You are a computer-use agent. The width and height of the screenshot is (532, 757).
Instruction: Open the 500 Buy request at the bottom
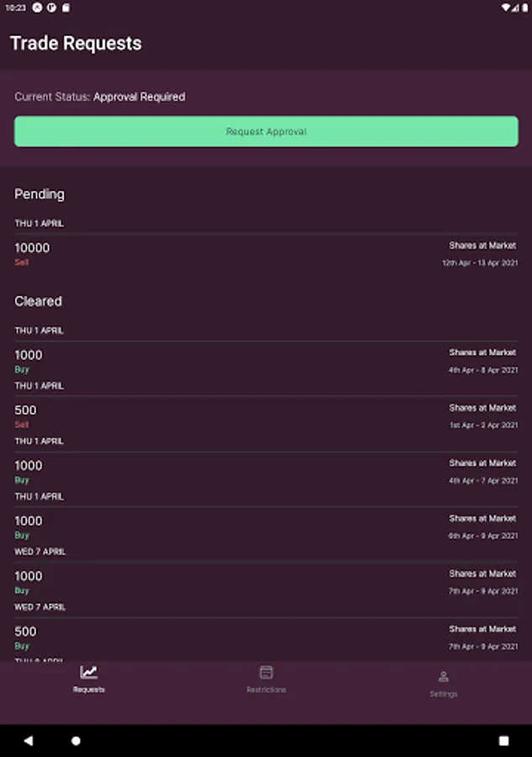pos(266,638)
